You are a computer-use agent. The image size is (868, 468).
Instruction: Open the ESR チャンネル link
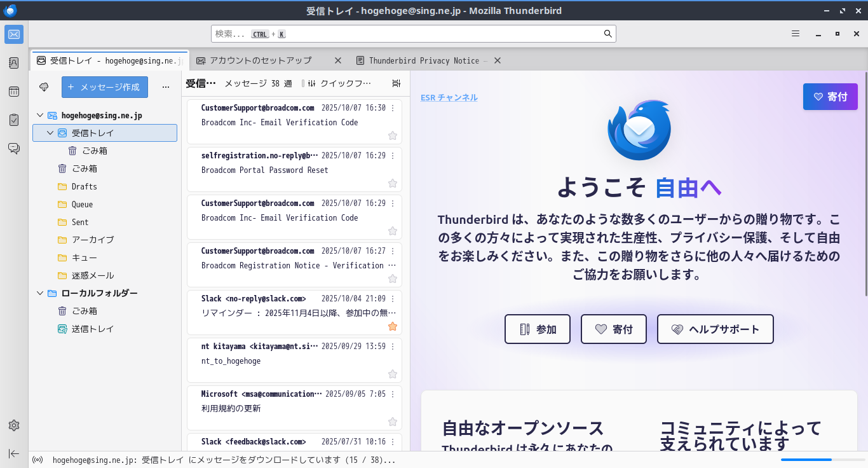449,97
